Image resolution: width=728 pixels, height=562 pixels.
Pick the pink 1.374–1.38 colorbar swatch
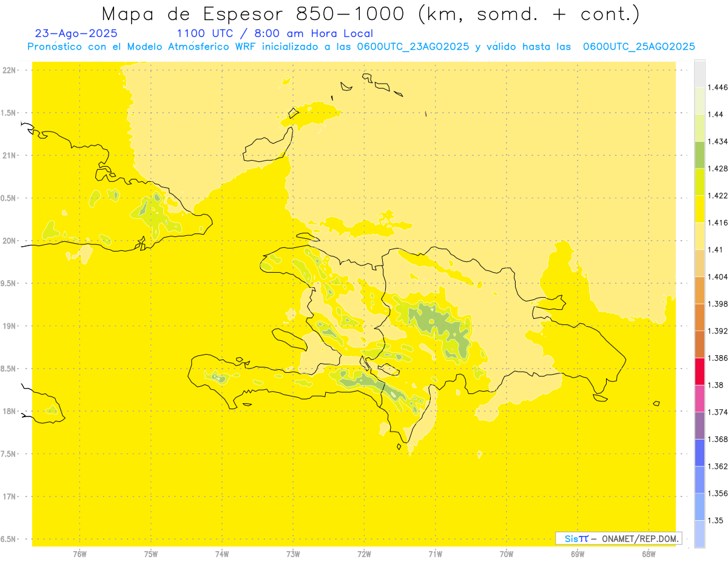coord(699,398)
